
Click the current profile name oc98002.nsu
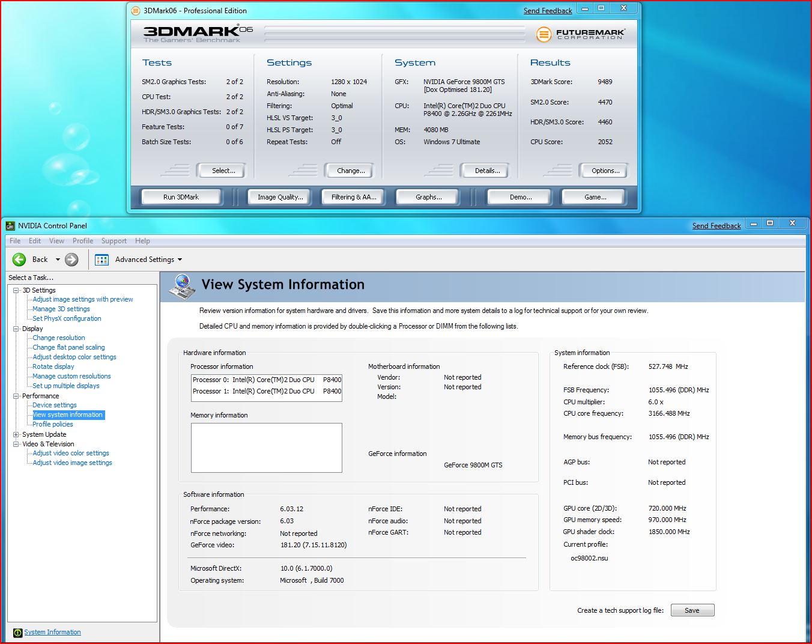pyautogui.click(x=589, y=558)
